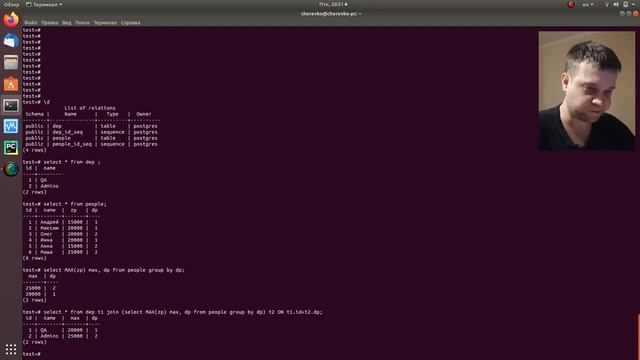The height and width of the screenshot is (360, 640).
Task: Launch Firefox from the dock
Action: 11,19
